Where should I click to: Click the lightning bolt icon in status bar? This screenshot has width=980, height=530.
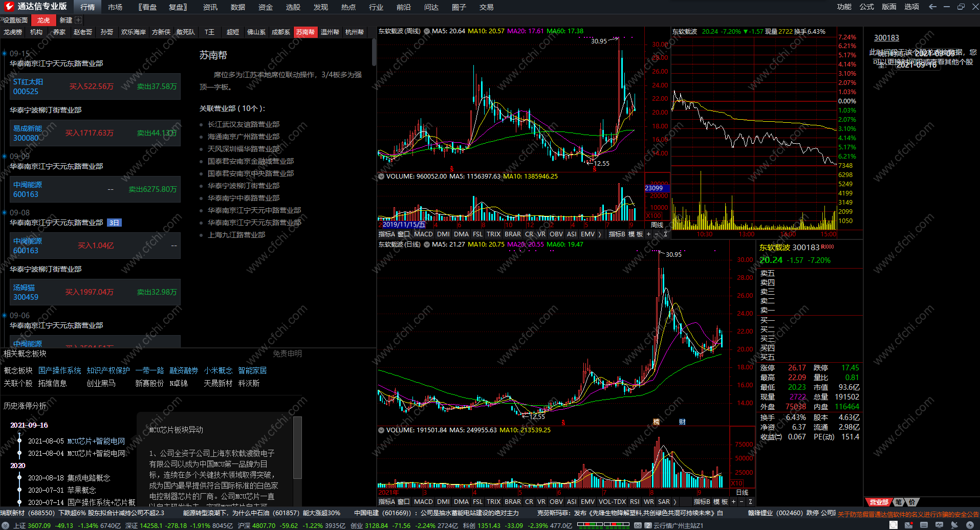970,525
